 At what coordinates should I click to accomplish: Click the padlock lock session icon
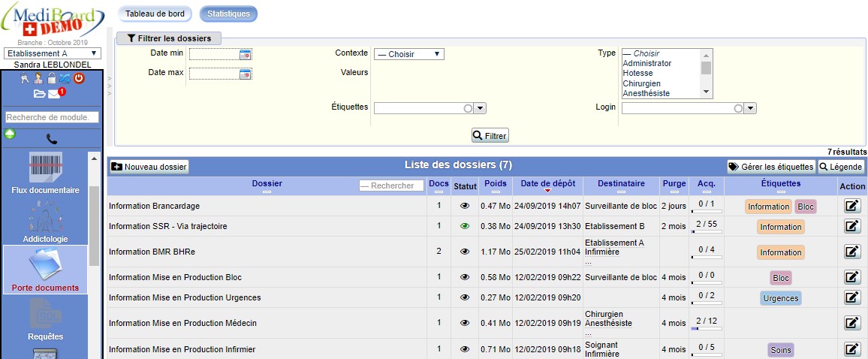click(x=52, y=79)
